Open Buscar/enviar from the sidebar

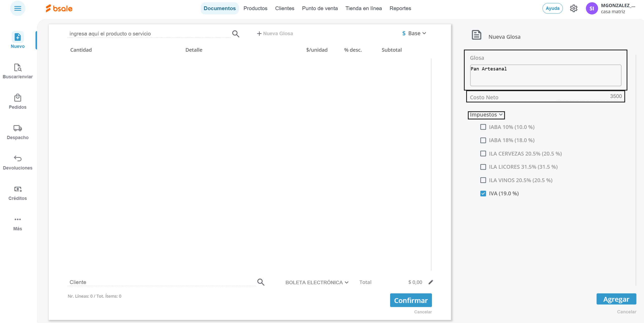pos(18,68)
